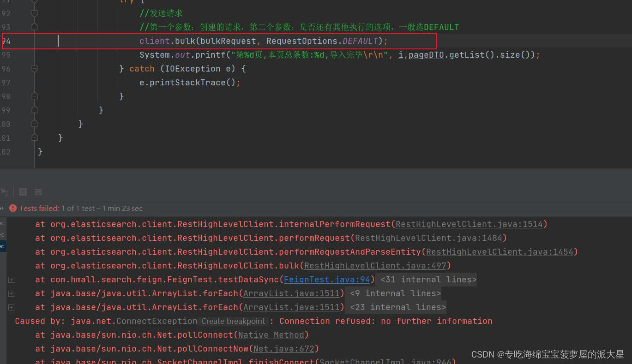The width and height of the screenshot is (632, 364).
Task: Open ArrayList.java:1511 link before '<9 internal lines>'
Action: (291, 293)
